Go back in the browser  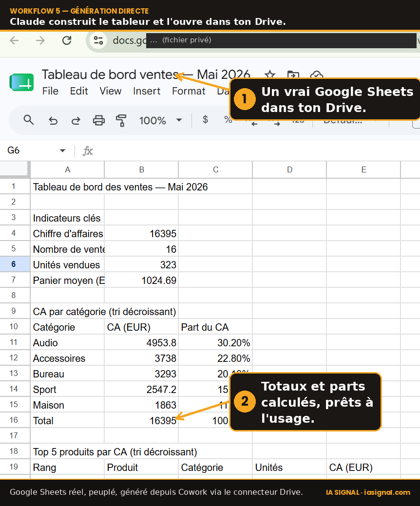click(15, 40)
